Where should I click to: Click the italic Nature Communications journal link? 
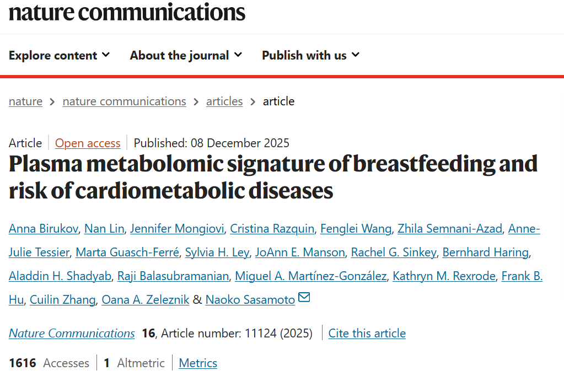coord(72,334)
